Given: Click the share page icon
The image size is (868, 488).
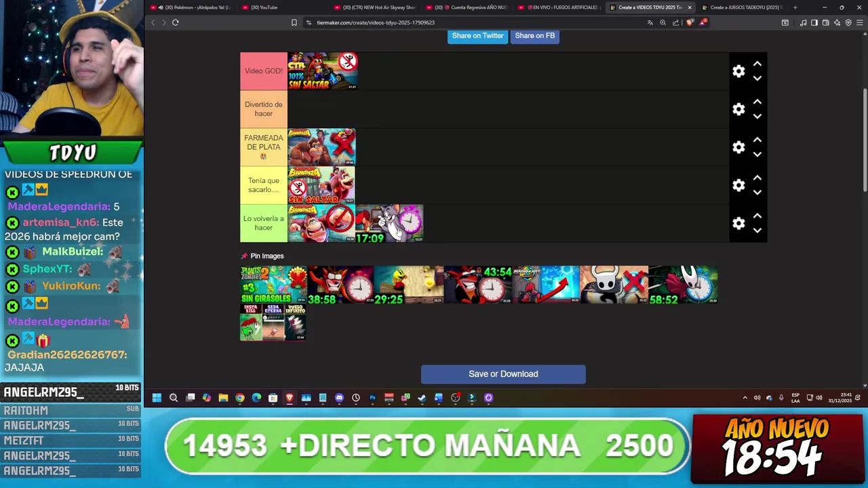Looking at the screenshot, I should coord(675,22).
